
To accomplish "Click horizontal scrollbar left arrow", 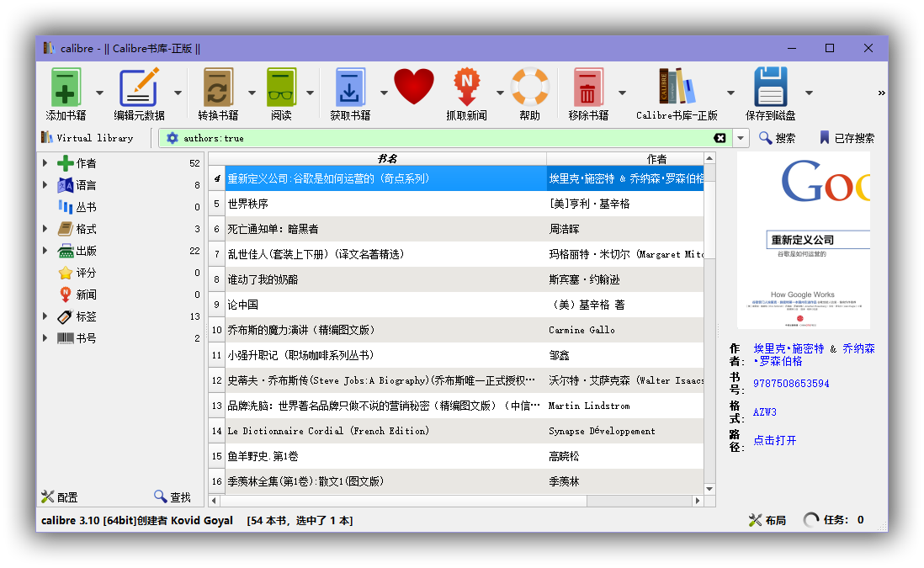I will pyautogui.click(x=214, y=501).
